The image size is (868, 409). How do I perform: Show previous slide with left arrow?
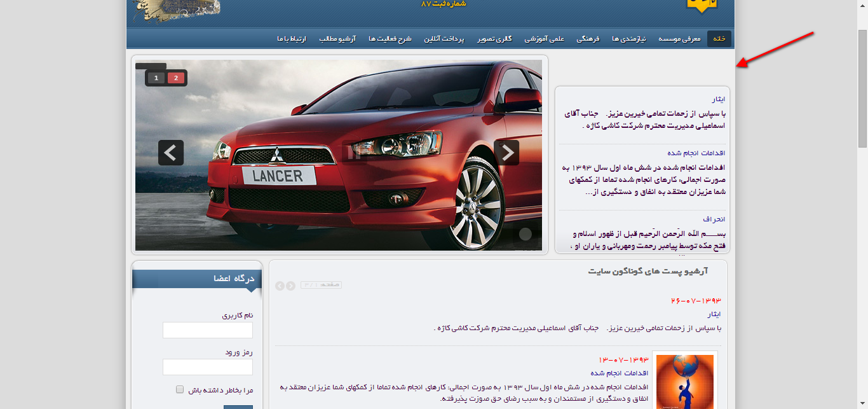pyautogui.click(x=171, y=153)
